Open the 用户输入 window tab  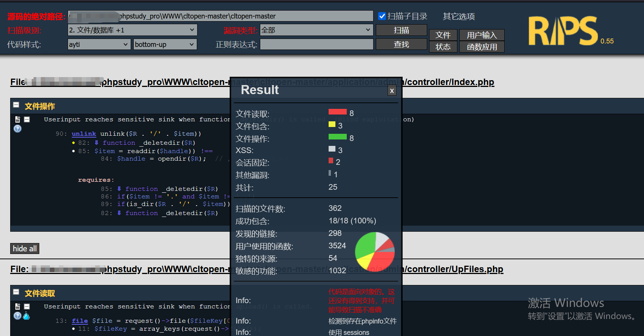pos(482,35)
